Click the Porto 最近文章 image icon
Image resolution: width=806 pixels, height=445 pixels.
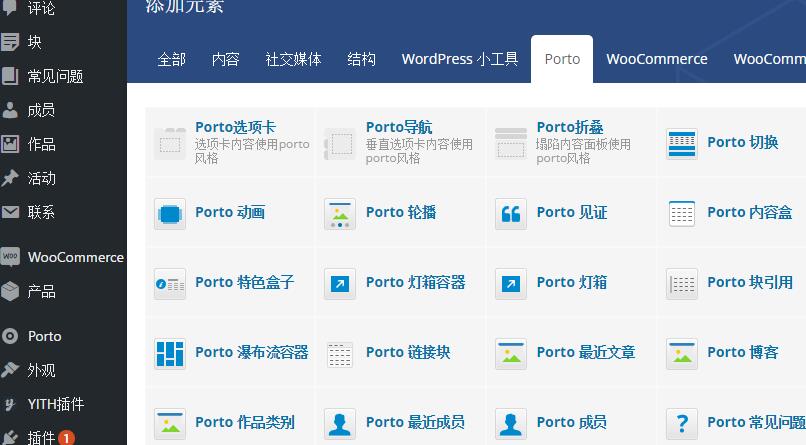tap(511, 354)
